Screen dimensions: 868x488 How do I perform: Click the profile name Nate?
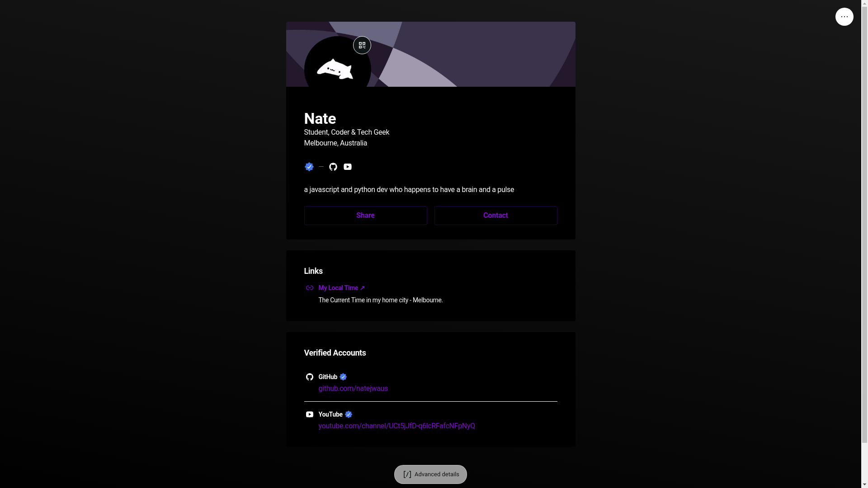point(320,119)
